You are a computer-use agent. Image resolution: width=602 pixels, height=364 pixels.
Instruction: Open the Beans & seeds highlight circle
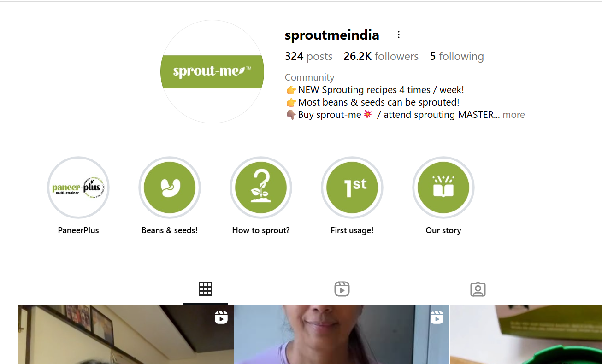point(170,188)
